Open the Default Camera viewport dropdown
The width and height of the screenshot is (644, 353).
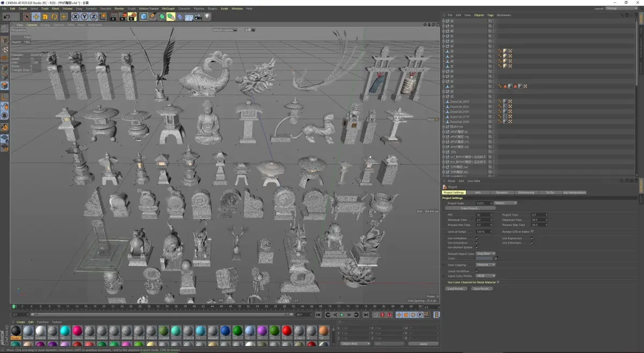tap(224, 30)
